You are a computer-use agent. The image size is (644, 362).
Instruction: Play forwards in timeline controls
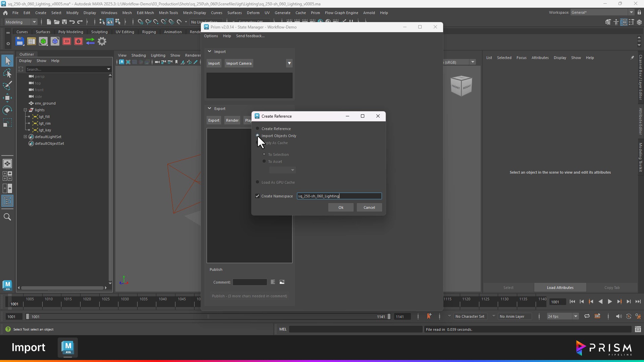[610, 302]
